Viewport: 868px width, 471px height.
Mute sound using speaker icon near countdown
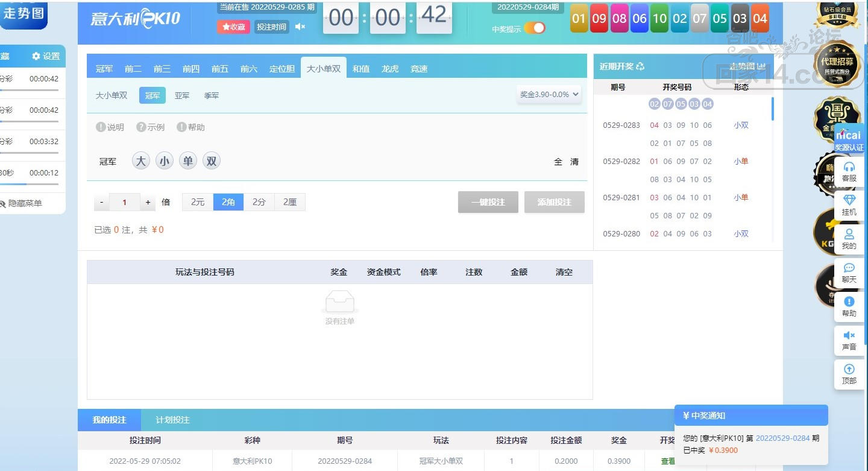click(300, 27)
